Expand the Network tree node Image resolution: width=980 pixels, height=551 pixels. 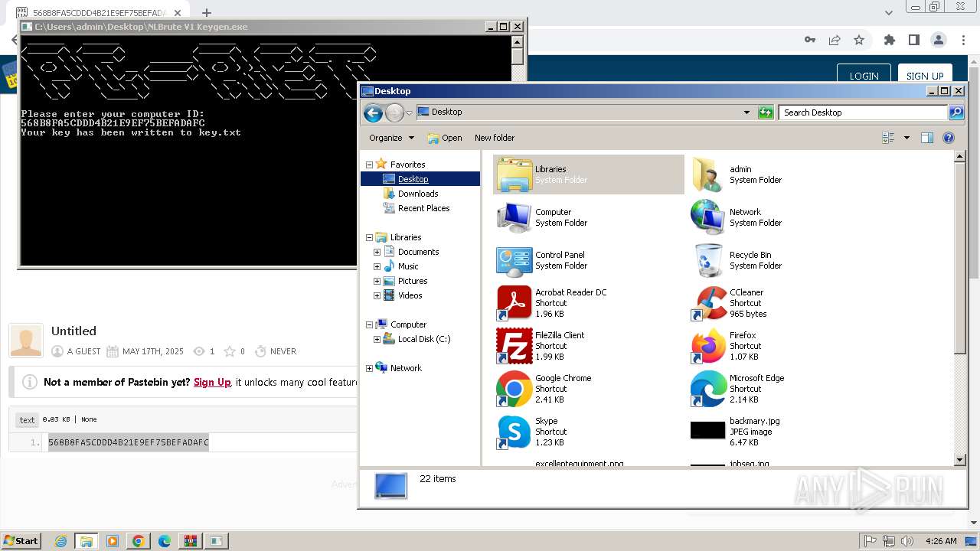[x=369, y=368]
